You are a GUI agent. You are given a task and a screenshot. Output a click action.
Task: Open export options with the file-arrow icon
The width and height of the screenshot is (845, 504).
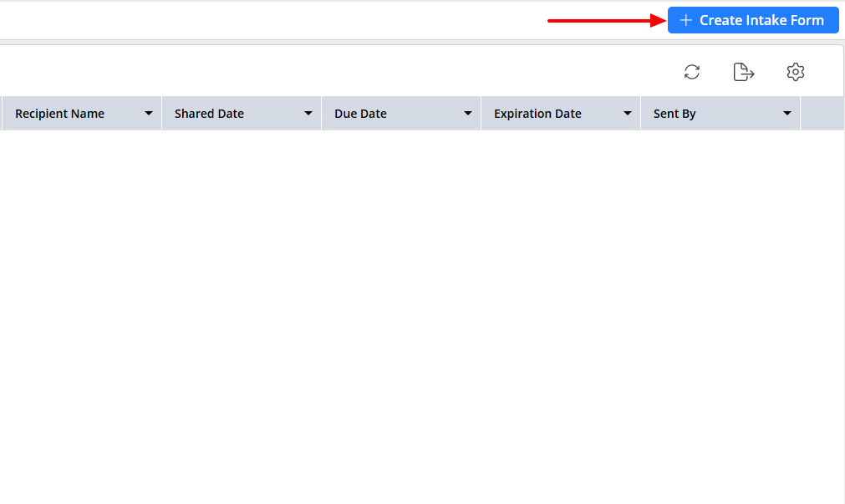743,72
